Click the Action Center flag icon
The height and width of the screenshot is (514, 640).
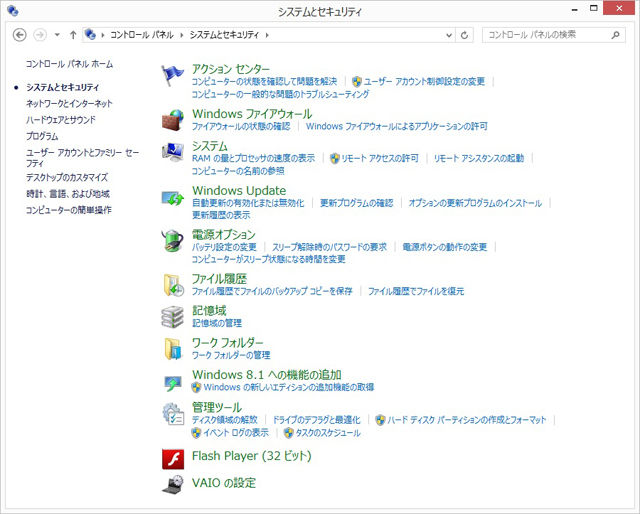coord(172,76)
